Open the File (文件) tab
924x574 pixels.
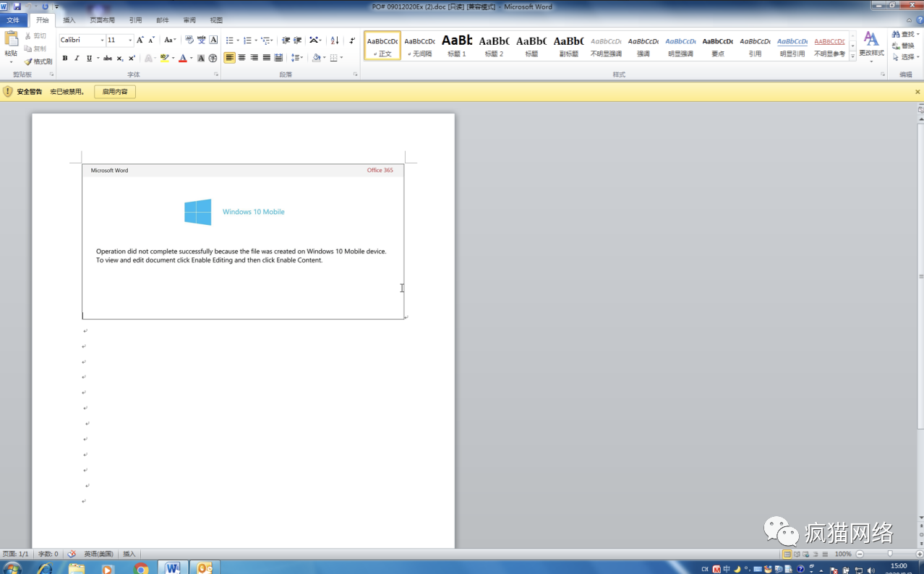[13, 20]
